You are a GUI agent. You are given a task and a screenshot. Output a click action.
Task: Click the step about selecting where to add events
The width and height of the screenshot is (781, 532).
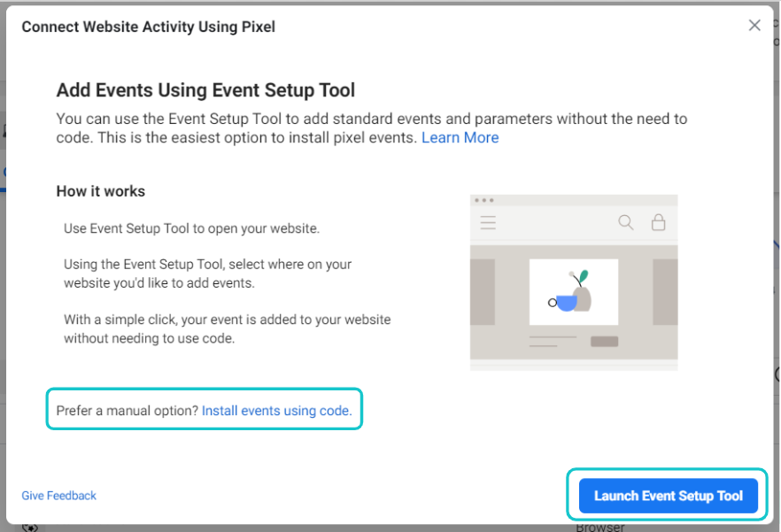207,274
